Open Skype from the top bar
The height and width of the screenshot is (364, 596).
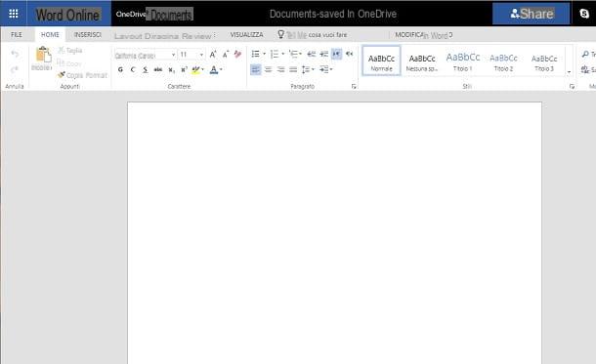click(x=584, y=14)
